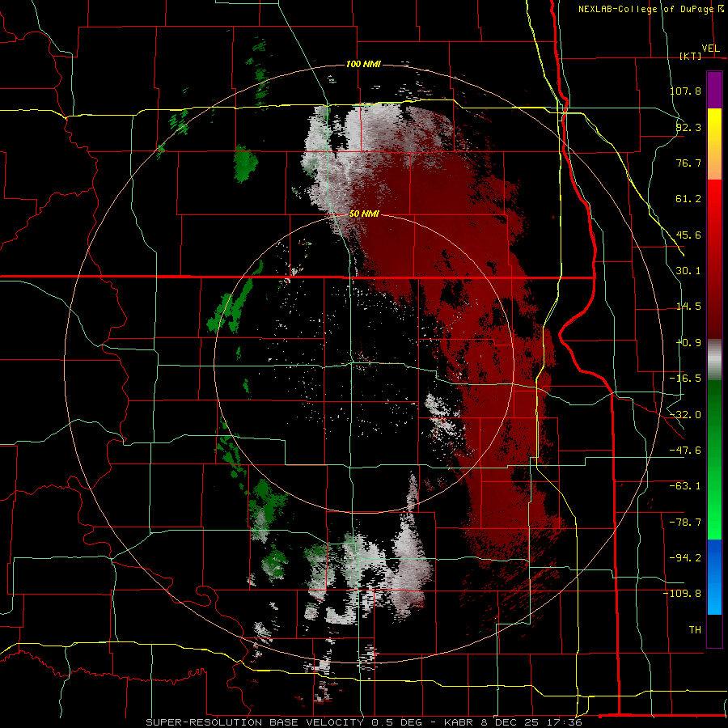Click the 50 NMI range ring label
The image size is (728, 728).
364,214
